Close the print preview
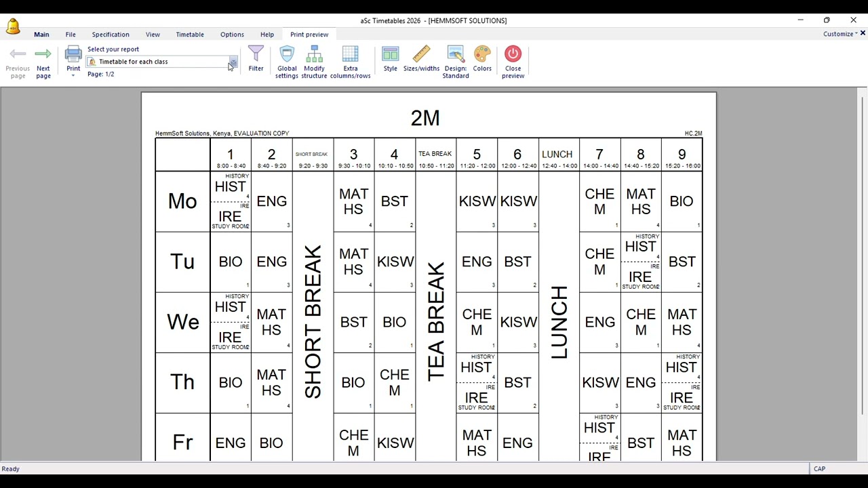 (x=513, y=62)
